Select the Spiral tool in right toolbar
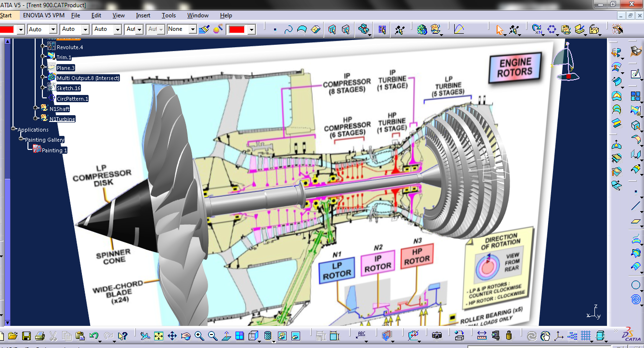Screen dimensions: 644x348 [636, 300]
